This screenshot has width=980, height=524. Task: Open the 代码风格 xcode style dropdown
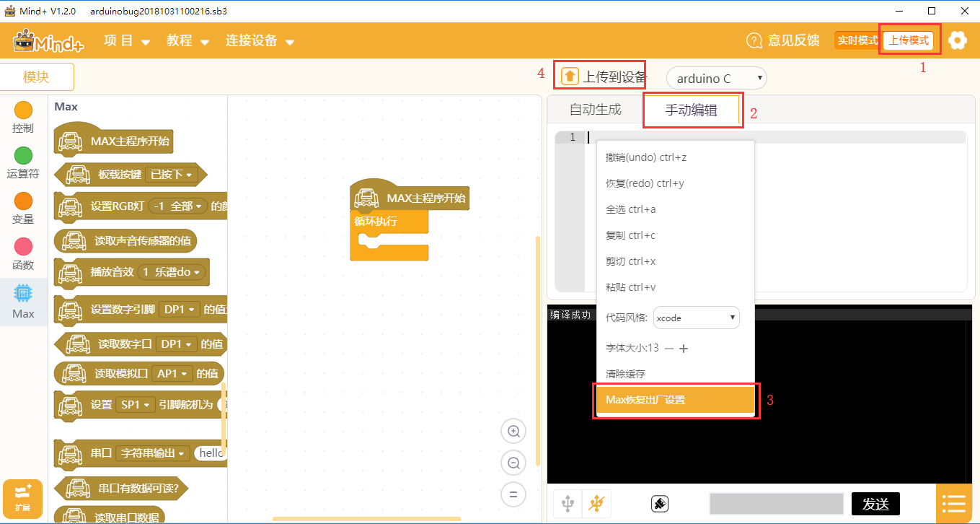(x=696, y=318)
